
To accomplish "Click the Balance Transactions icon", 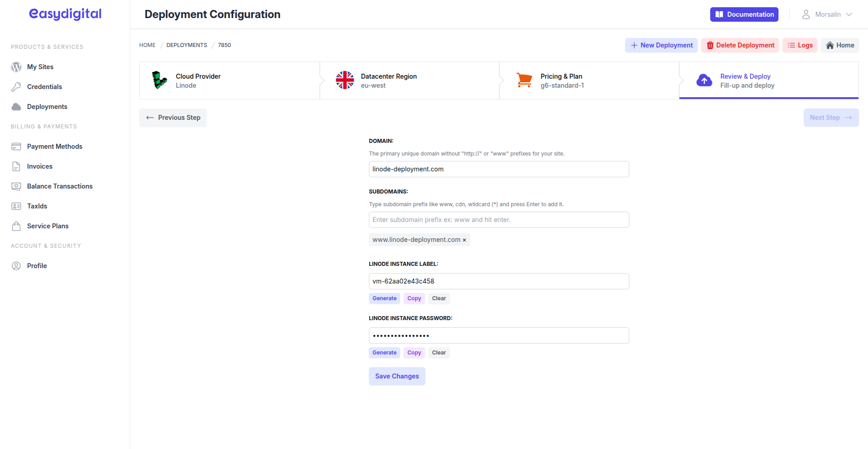I will tap(17, 186).
